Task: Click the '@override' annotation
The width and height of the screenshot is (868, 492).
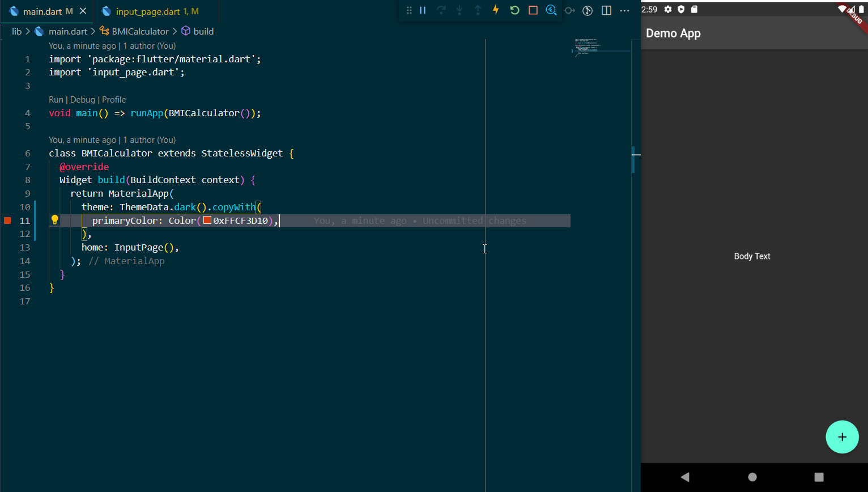Action: pos(84,167)
